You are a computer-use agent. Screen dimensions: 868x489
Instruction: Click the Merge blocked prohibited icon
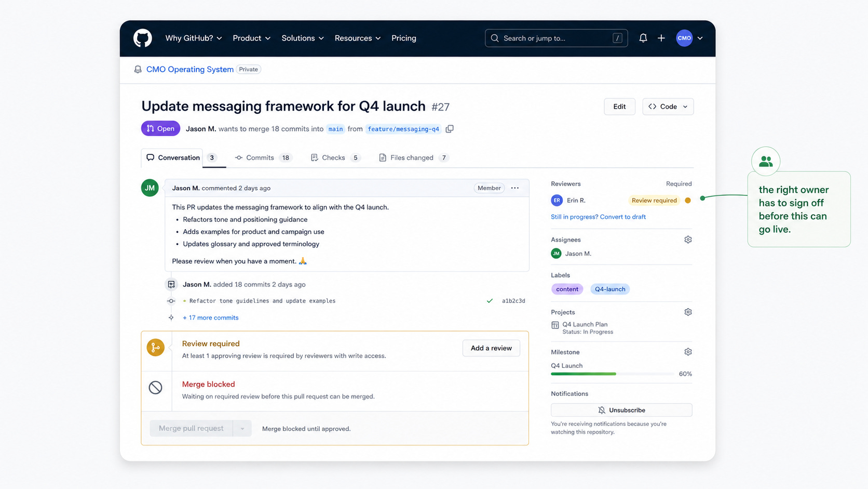coord(155,388)
